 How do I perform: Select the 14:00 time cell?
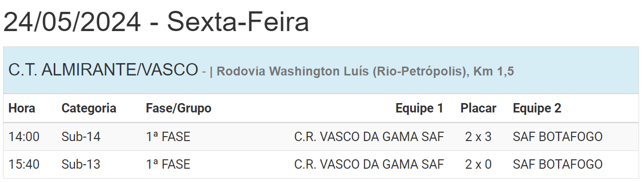tap(24, 137)
